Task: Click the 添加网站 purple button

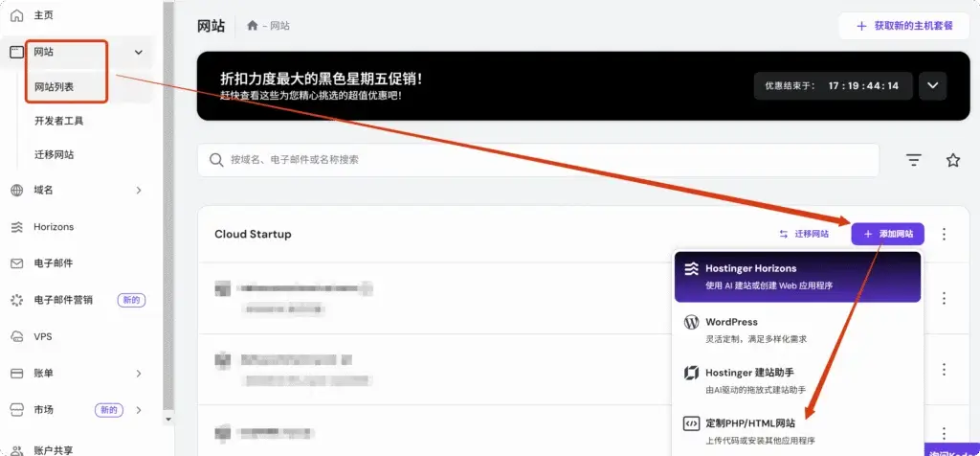Action: coord(887,234)
